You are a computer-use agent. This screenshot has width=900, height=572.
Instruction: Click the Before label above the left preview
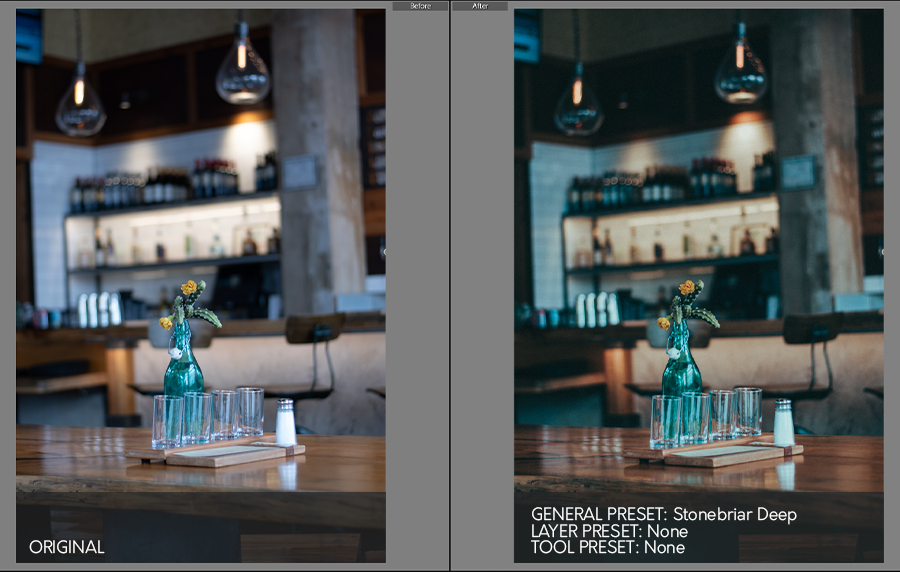point(420,6)
